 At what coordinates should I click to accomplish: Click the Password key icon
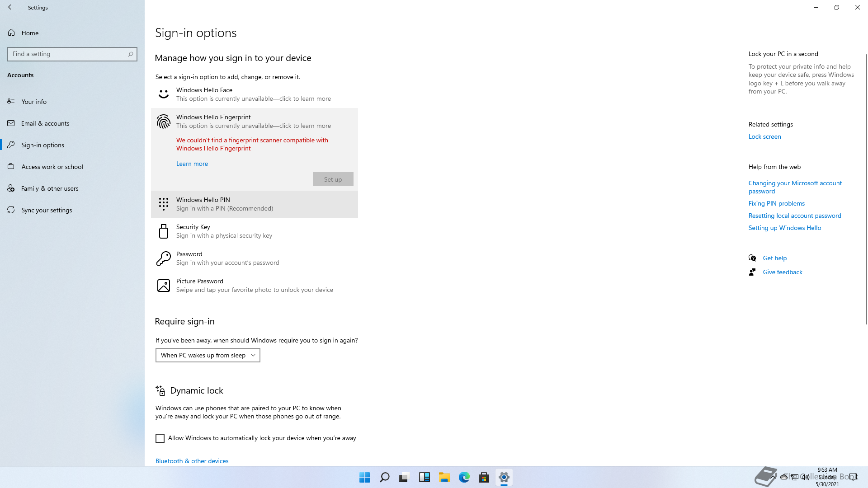(x=163, y=258)
